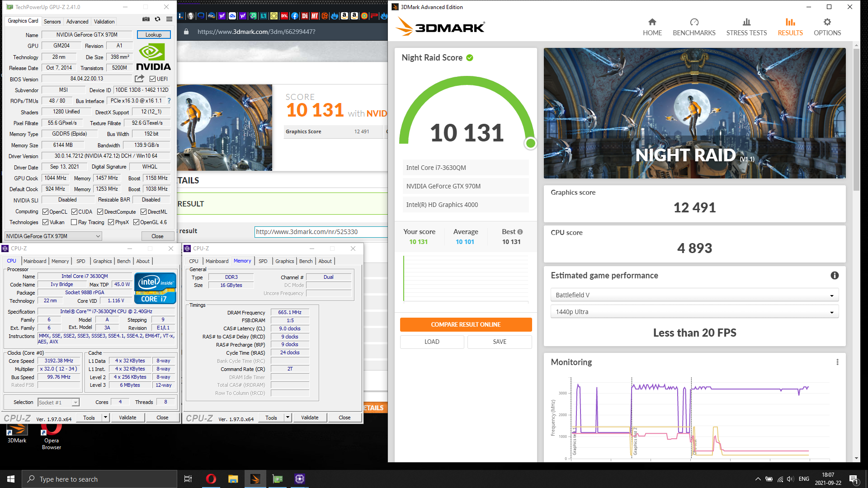Toggle the CUDA checkbox
The height and width of the screenshot is (488, 868).
click(x=74, y=212)
